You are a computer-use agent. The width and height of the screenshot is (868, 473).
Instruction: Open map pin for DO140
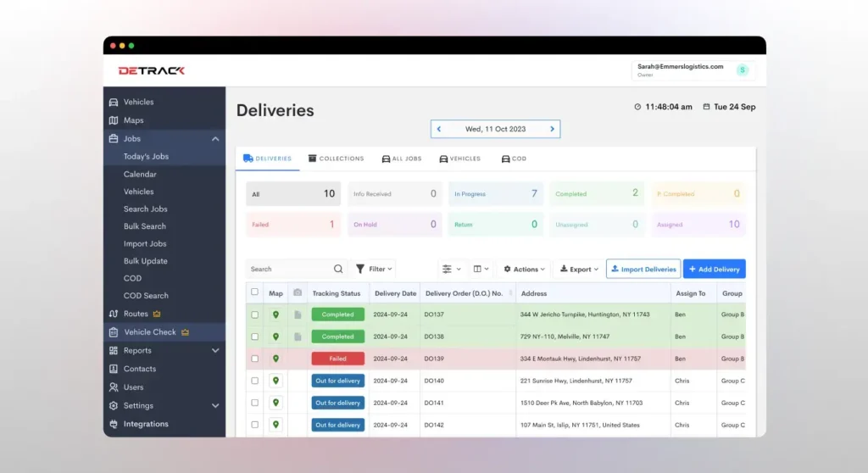275,381
